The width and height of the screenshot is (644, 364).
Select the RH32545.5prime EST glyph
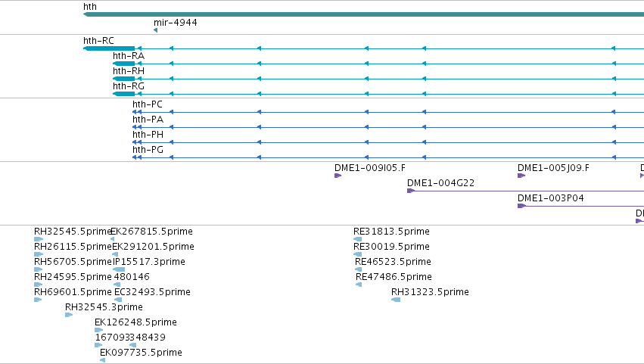click(x=38, y=239)
